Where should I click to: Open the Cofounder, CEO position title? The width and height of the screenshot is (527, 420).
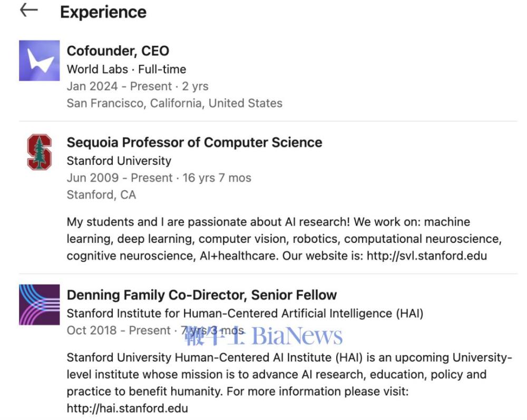(x=118, y=51)
